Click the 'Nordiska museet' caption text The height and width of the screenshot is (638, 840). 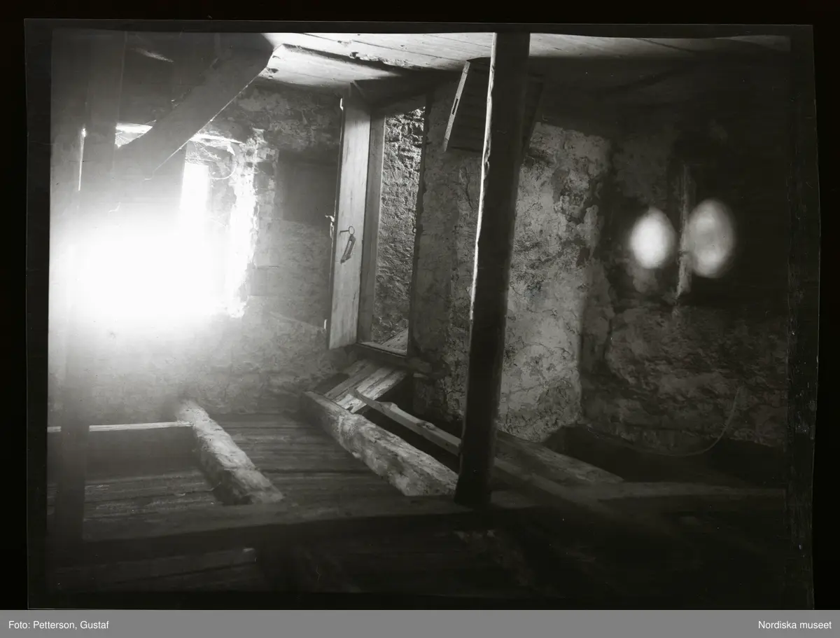(794, 624)
